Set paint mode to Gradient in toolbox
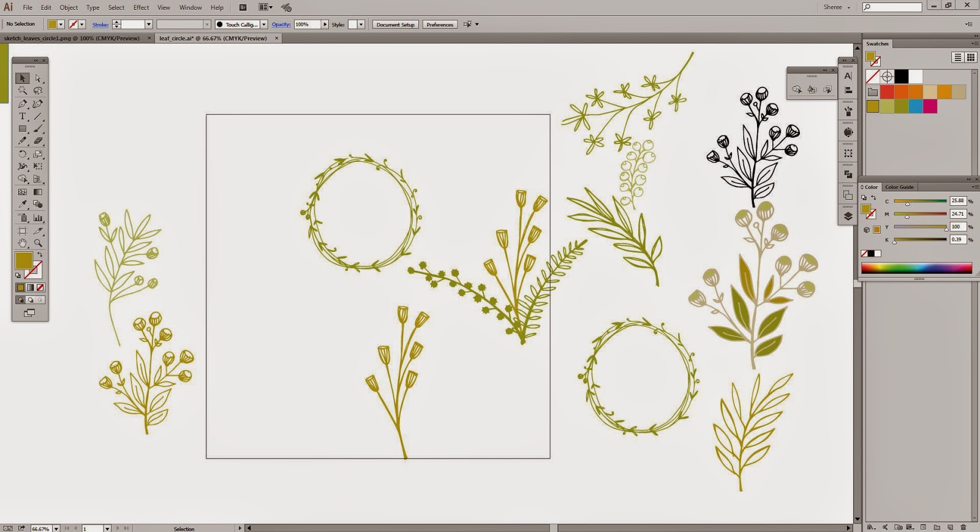Image resolution: width=980 pixels, height=532 pixels. 30,287
